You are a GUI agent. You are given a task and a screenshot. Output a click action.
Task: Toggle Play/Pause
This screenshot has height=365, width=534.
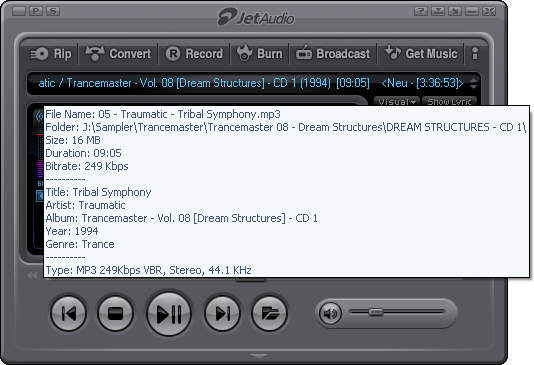tap(169, 313)
